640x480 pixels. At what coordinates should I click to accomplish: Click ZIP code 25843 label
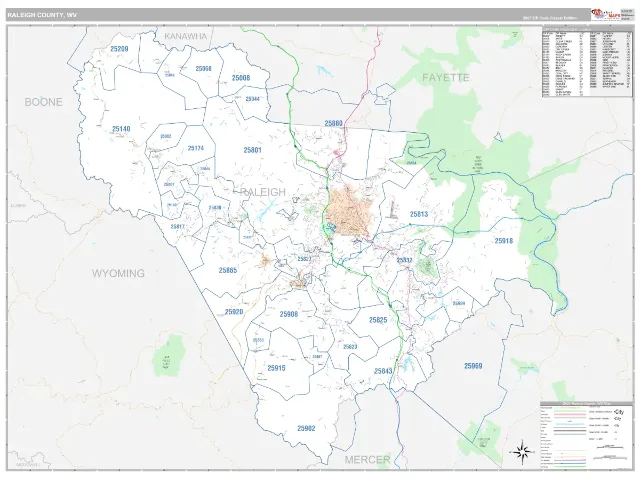point(383,371)
